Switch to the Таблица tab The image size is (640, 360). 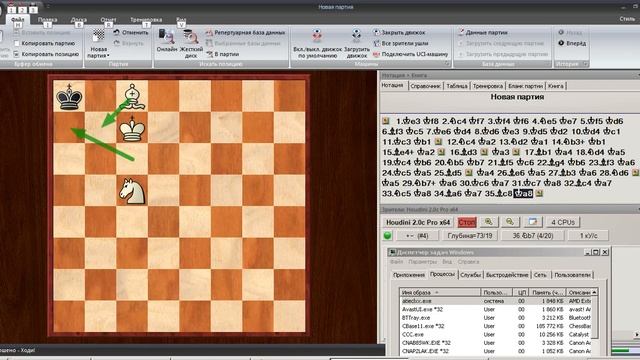pyautogui.click(x=457, y=86)
